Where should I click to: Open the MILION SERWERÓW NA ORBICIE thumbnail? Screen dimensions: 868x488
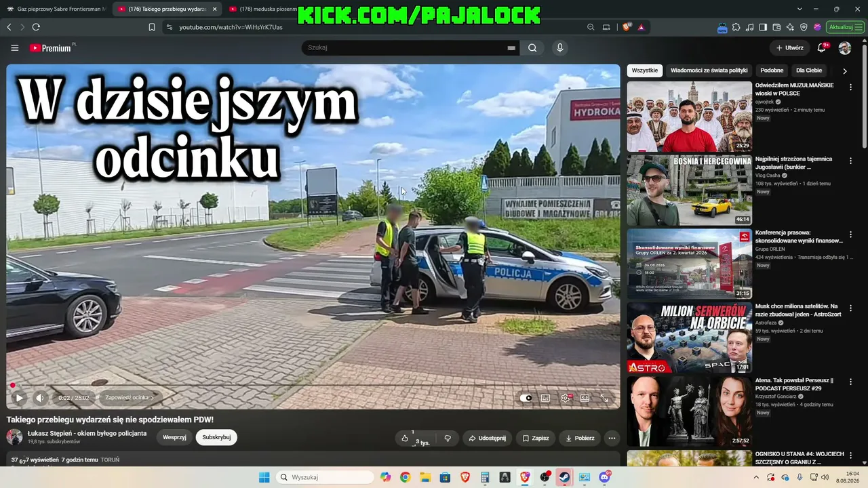[x=689, y=338]
